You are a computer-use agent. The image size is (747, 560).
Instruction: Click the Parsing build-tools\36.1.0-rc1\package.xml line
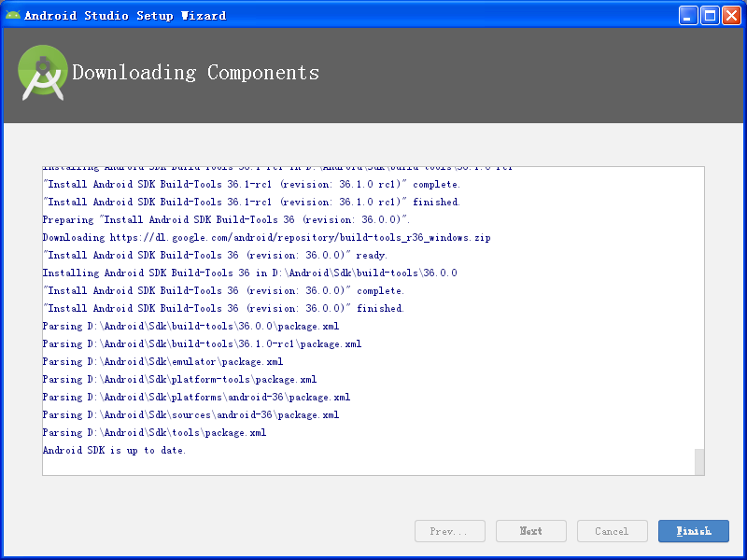coord(202,343)
